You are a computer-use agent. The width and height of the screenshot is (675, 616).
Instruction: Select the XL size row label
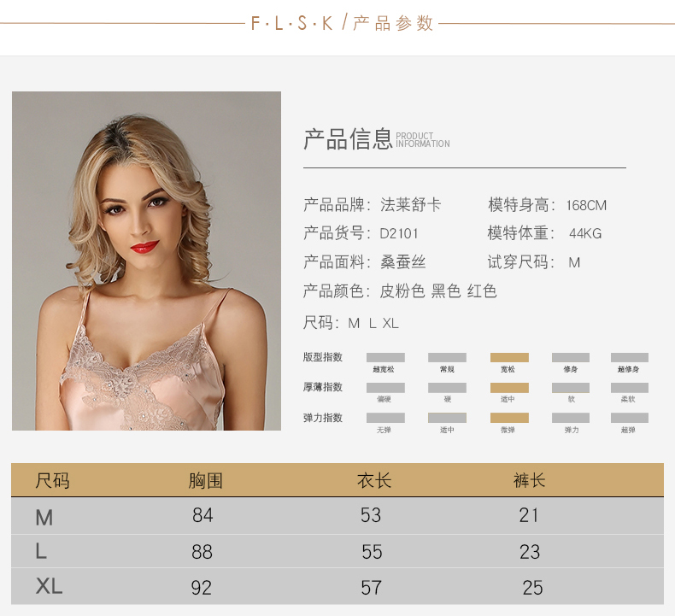coord(49,586)
